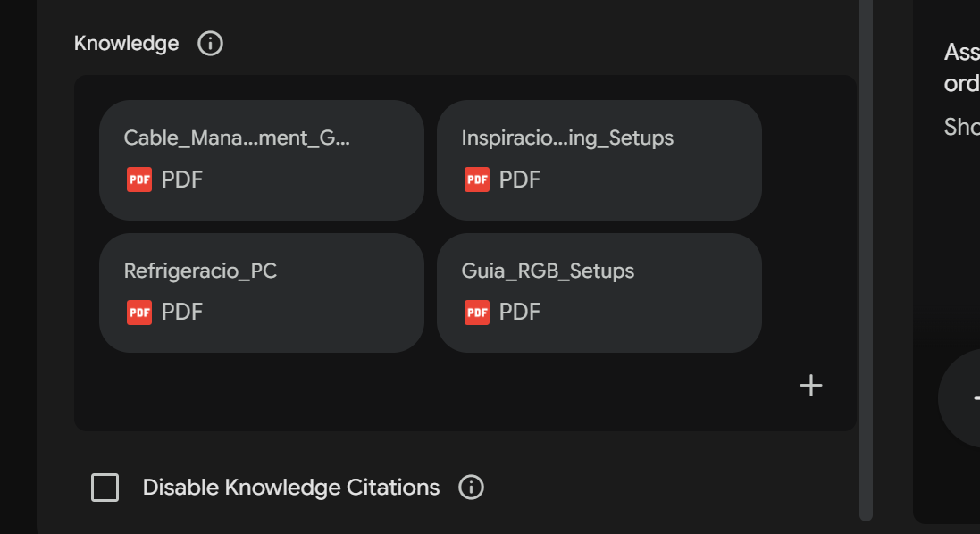980x534 pixels.
Task: Click the PDF icon on Cable_Mana...ment_G card
Action: 139,179
